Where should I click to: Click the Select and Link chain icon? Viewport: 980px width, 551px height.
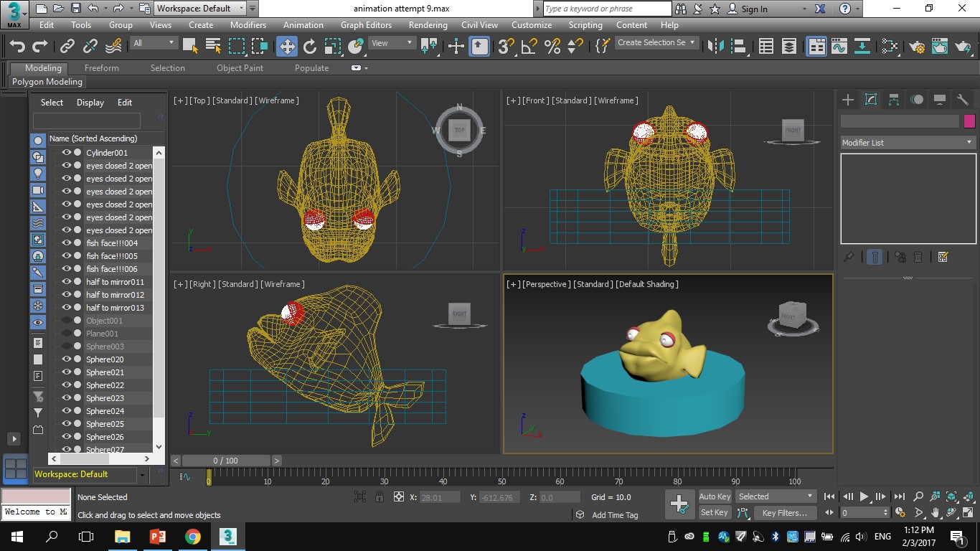tap(67, 47)
